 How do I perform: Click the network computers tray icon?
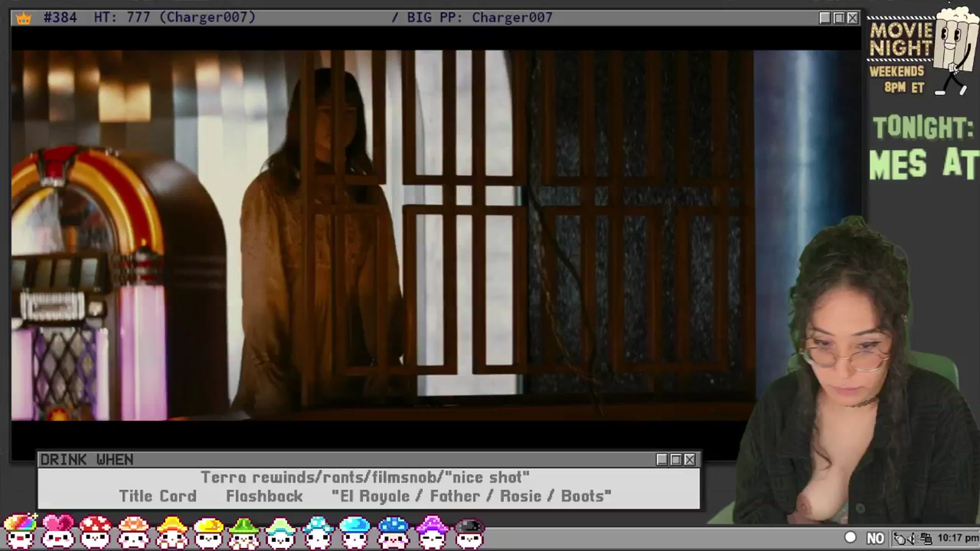click(926, 538)
